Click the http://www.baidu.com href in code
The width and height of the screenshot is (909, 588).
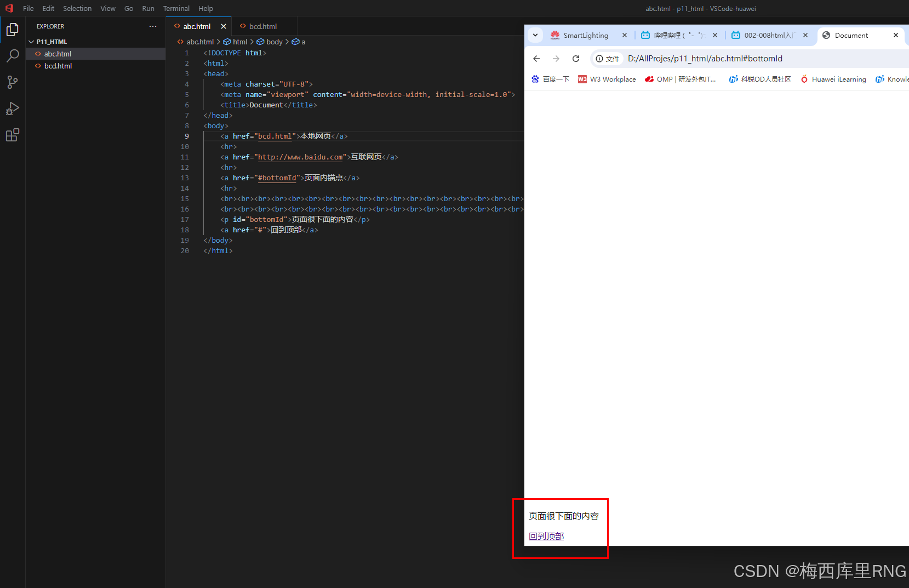(300, 157)
